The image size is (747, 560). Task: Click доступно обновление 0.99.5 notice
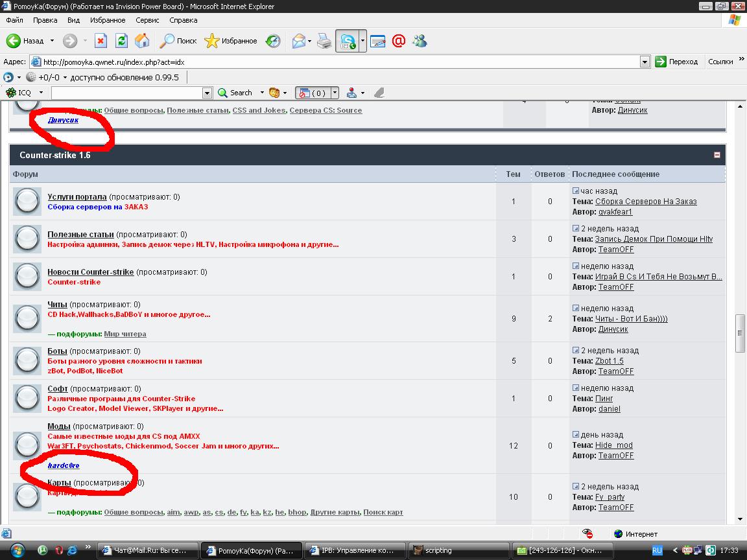[x=124, y=77]
